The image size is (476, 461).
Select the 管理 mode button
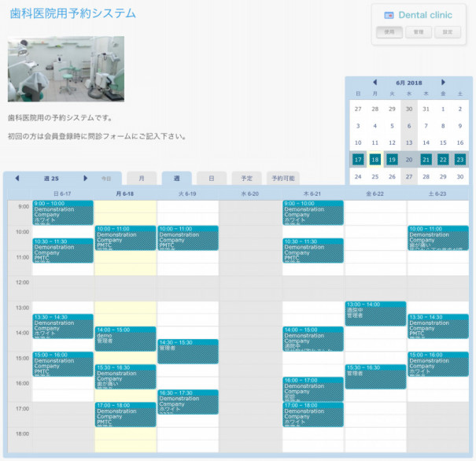[x=419, y=32]
